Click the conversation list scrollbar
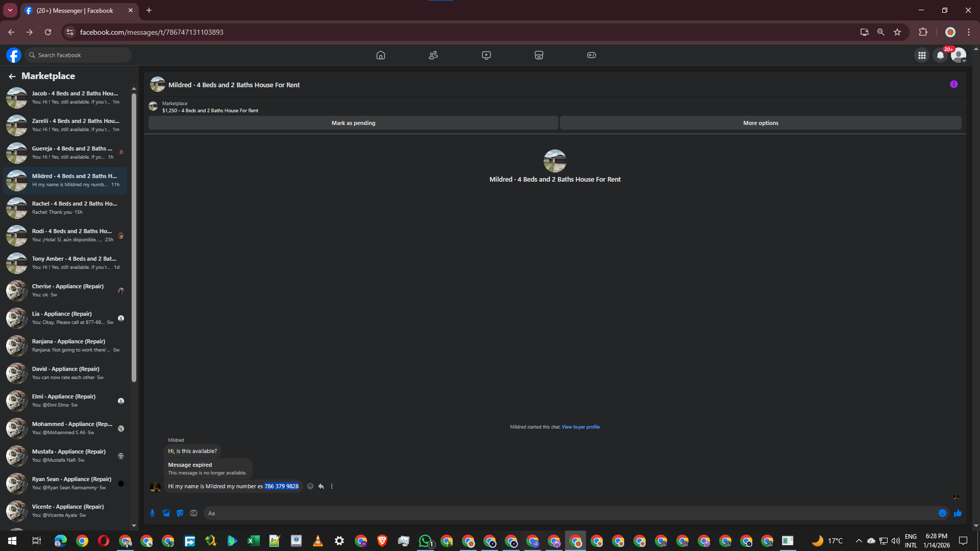 point(134,237)
